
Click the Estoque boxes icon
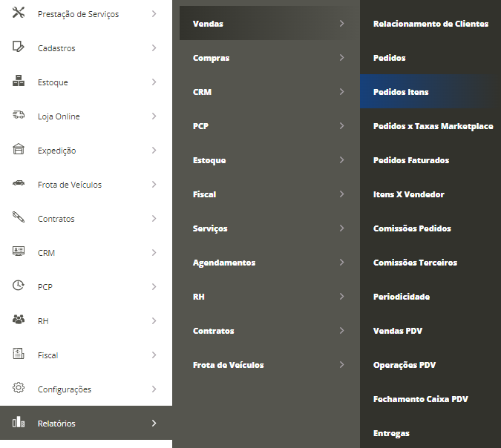click(19, 82)
